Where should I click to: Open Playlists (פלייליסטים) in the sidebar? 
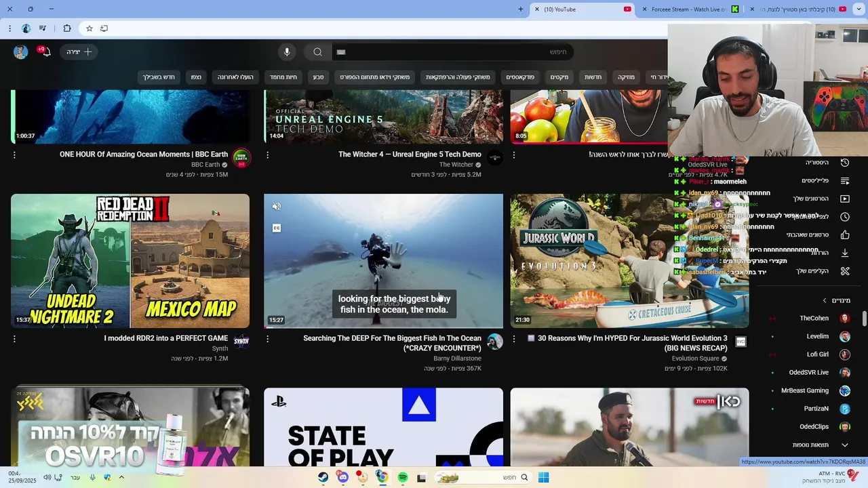(827, 181)
